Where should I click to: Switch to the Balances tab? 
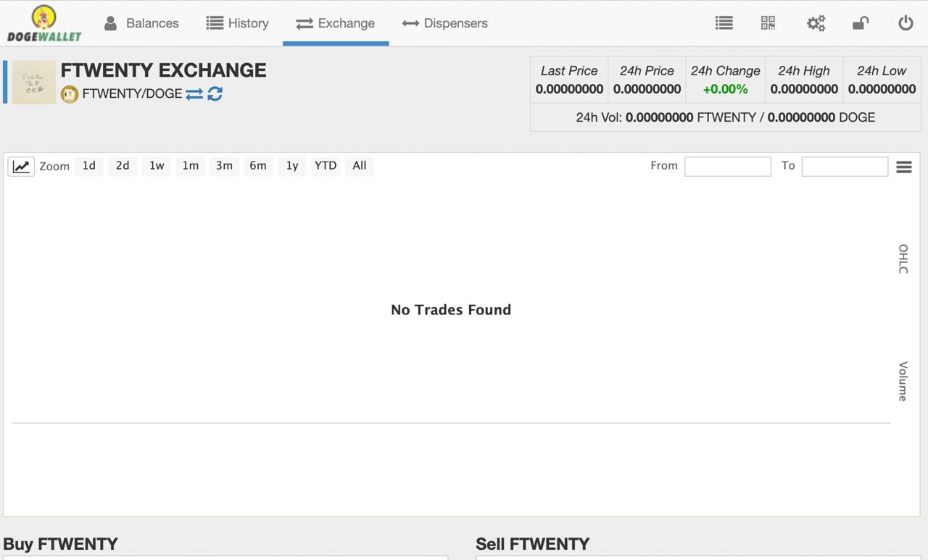[x=141, y=23]
